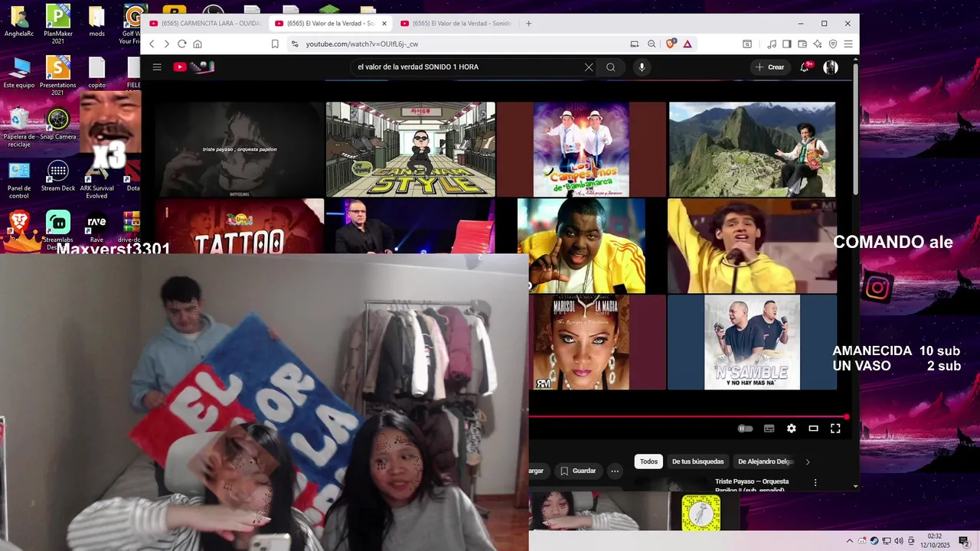Open the browser home page
The image size is (980, 551).
click(198, 44)
